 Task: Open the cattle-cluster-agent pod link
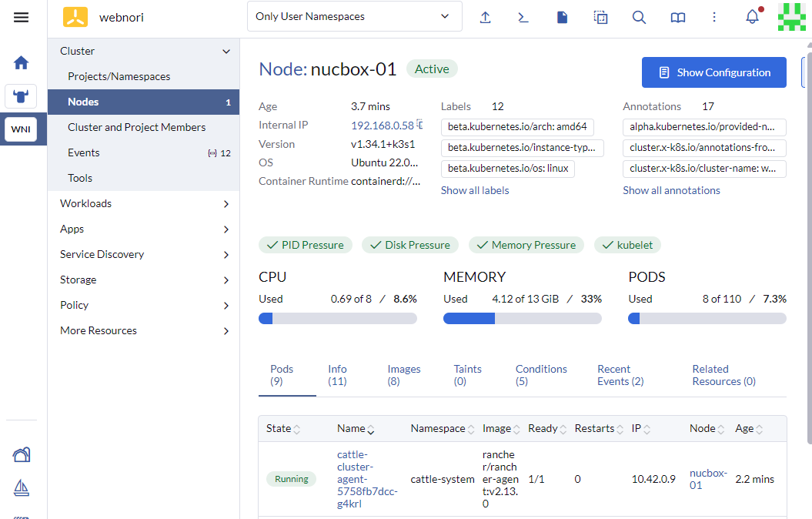tap(367, 479)
